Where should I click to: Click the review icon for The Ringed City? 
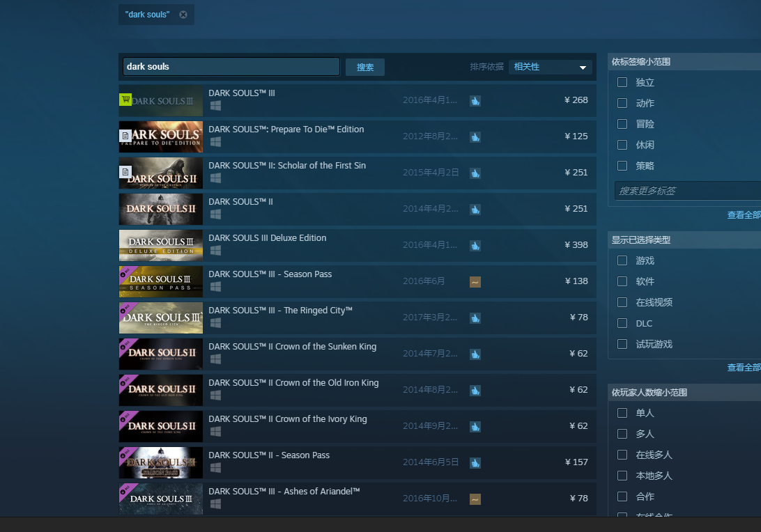pos(475,318)
